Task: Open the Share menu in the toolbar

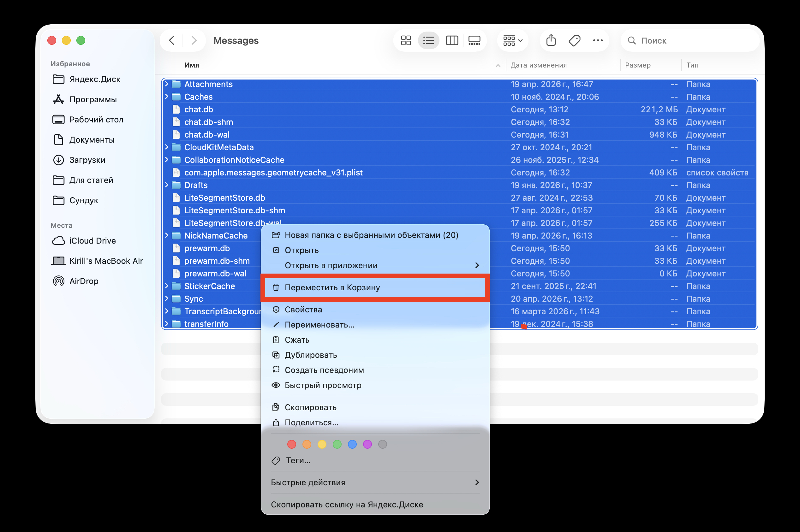Action: pyautogui.click(x=551, y=40)
